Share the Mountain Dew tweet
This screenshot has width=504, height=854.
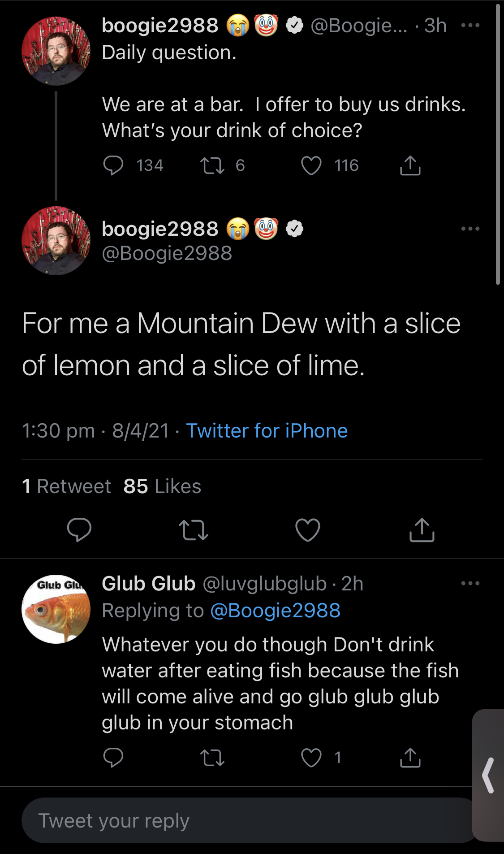click(x=422, y=530)
